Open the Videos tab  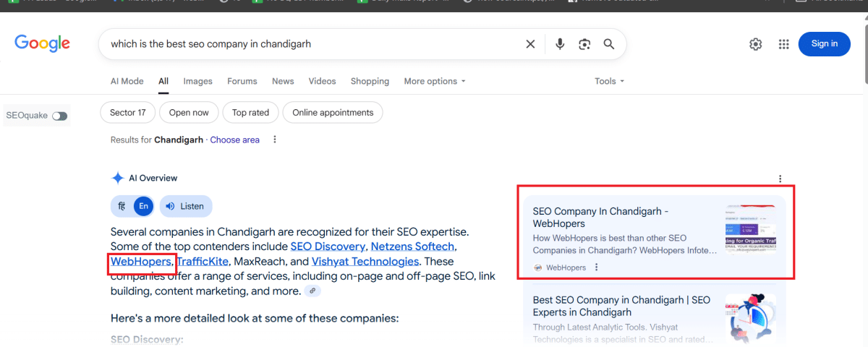point(322,81)
